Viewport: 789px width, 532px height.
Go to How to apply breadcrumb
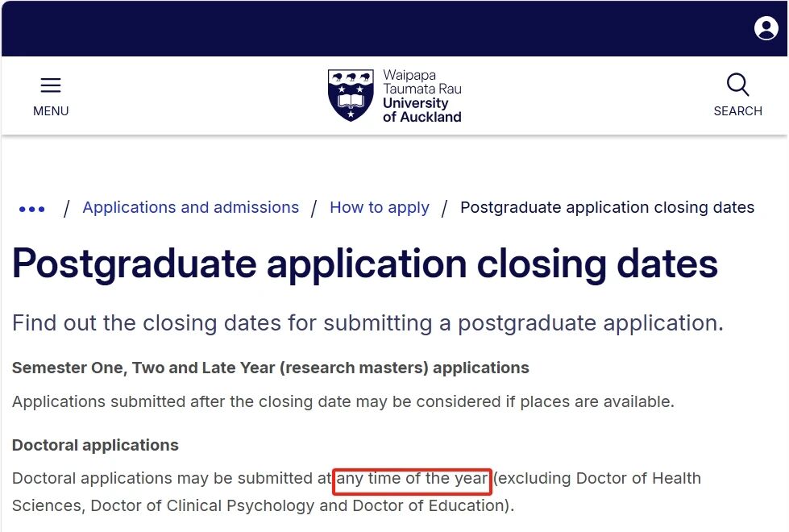click(x=380, y=207)
